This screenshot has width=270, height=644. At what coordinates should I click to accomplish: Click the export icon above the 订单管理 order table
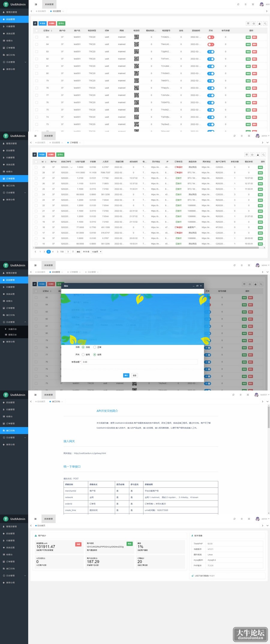point(258,155)
